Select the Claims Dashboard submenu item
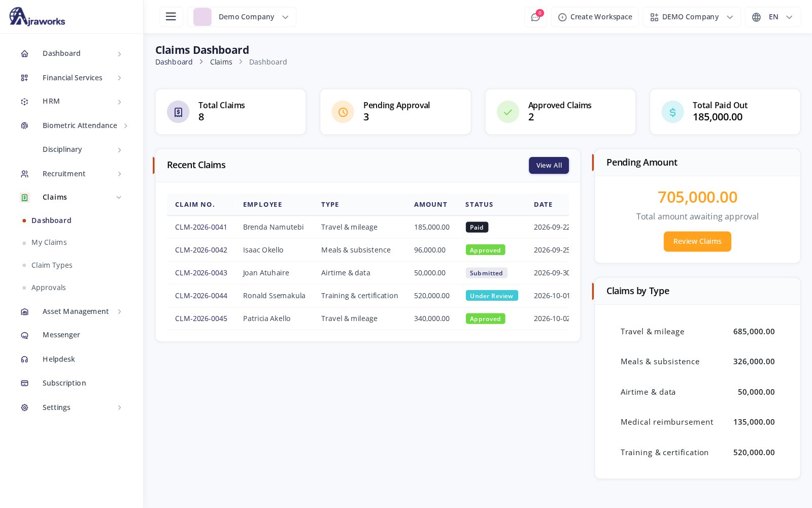Image resolution: width=812 pixels, height=508 pixels. click(x=51, y=220)
